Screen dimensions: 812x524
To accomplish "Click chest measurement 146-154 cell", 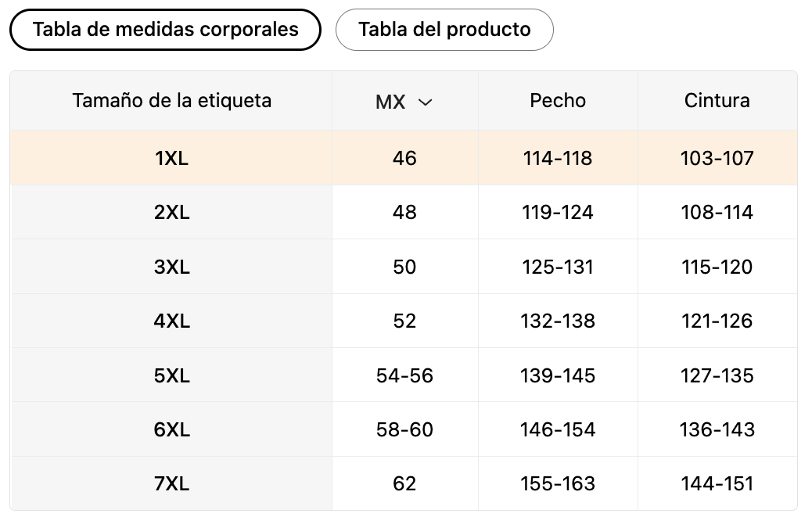I will (558, 429).
